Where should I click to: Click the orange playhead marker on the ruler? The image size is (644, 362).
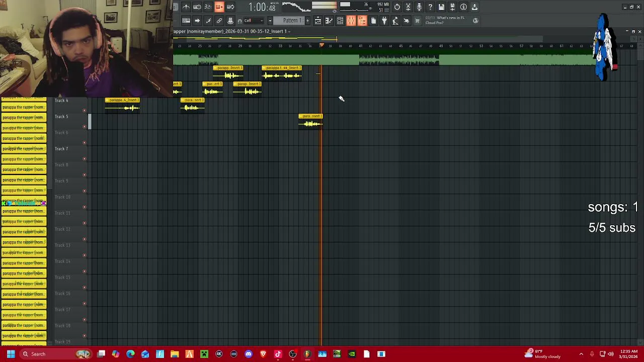pyautogui.click(x=321, y=46)
